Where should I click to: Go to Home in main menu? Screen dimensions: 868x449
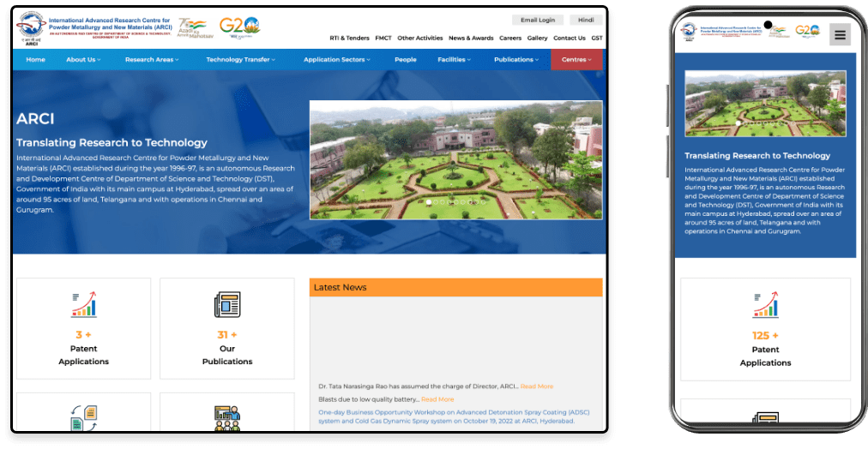coord(35,60)
